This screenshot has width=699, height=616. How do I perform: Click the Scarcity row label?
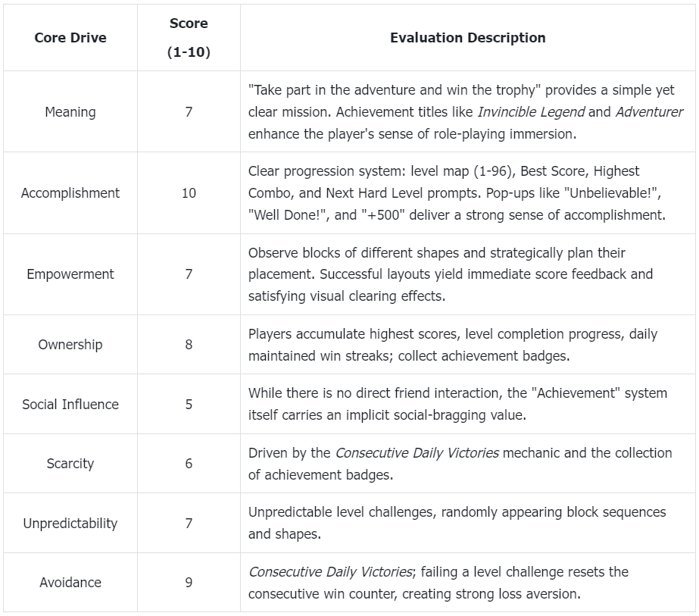point(70,464)
